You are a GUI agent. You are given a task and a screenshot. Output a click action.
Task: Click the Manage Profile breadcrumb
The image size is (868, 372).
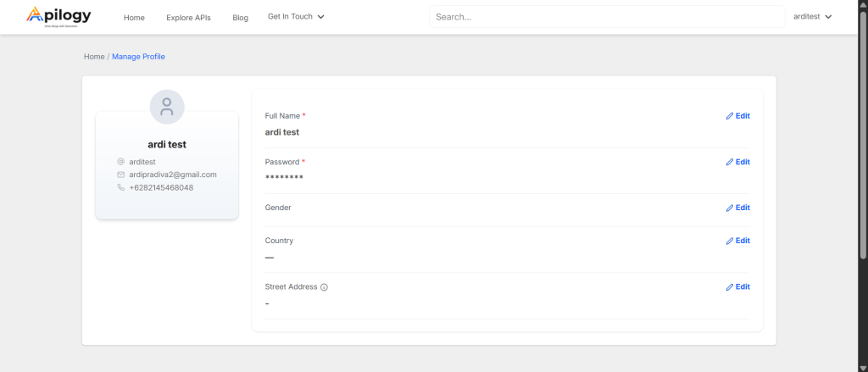click(x=138, y=57)
